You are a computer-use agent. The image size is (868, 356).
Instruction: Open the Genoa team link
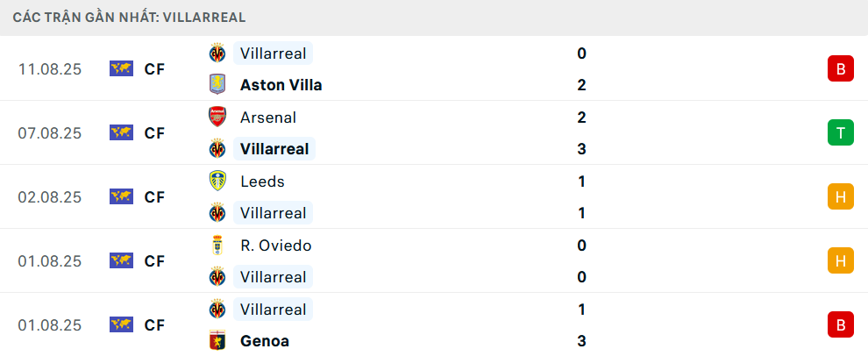pyautogui.click(x=264, y=341)
